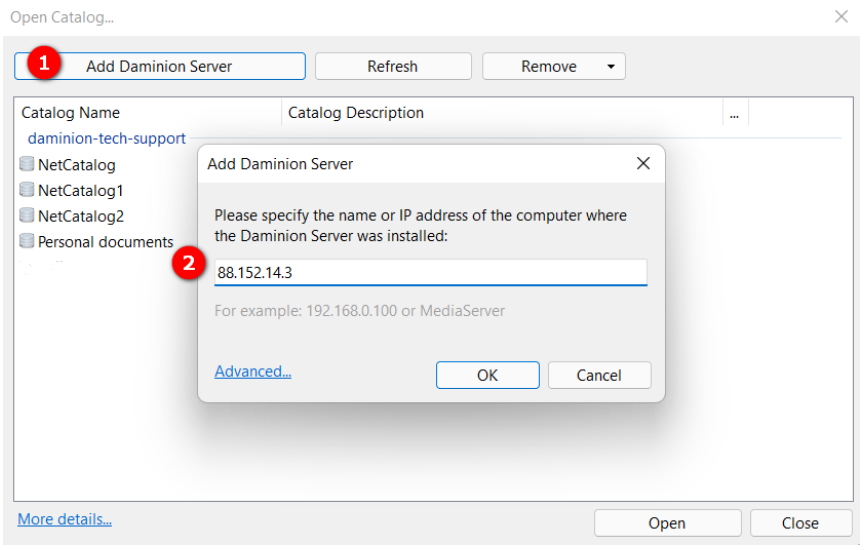This screenshot has width=867, height=550.
Task: Click the ellipsis column header
Action: coord(734,114)
